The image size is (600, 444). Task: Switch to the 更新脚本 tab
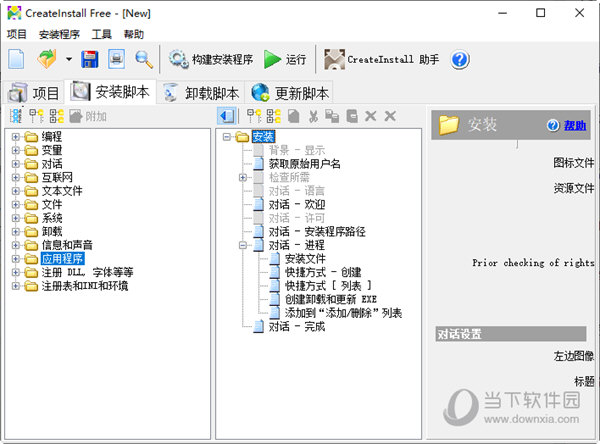(290, 93)
